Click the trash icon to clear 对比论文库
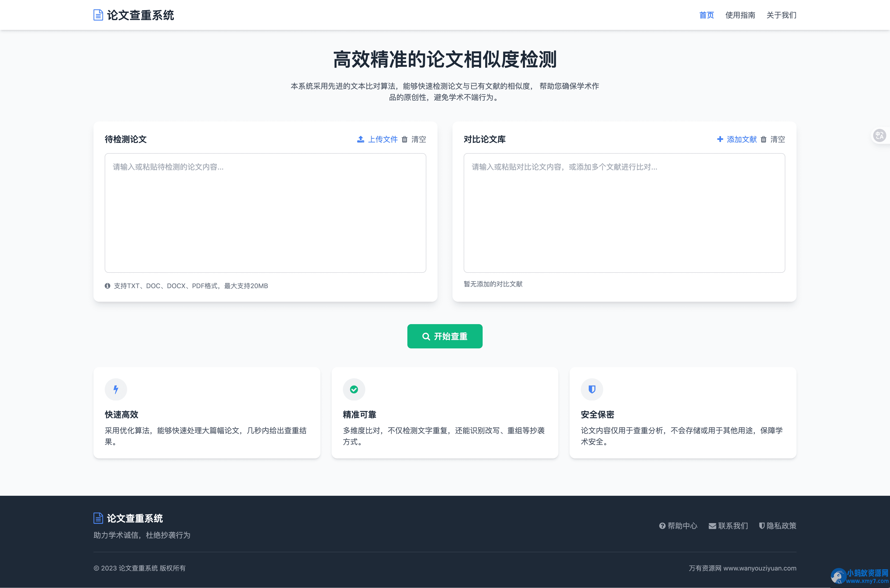890x588 pixels. (x=764, y=139)
